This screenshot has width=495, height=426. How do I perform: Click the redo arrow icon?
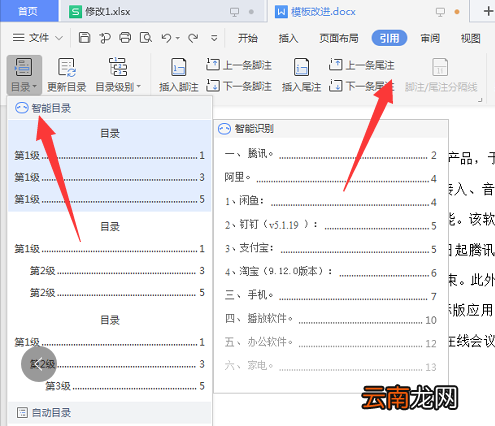click(x=193, y=38)
